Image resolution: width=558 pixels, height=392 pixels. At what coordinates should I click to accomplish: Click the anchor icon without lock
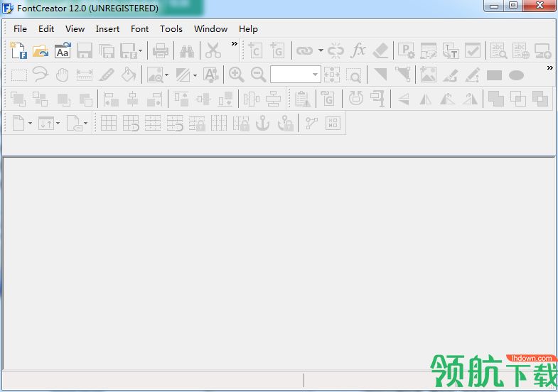[x=262, y=123]
